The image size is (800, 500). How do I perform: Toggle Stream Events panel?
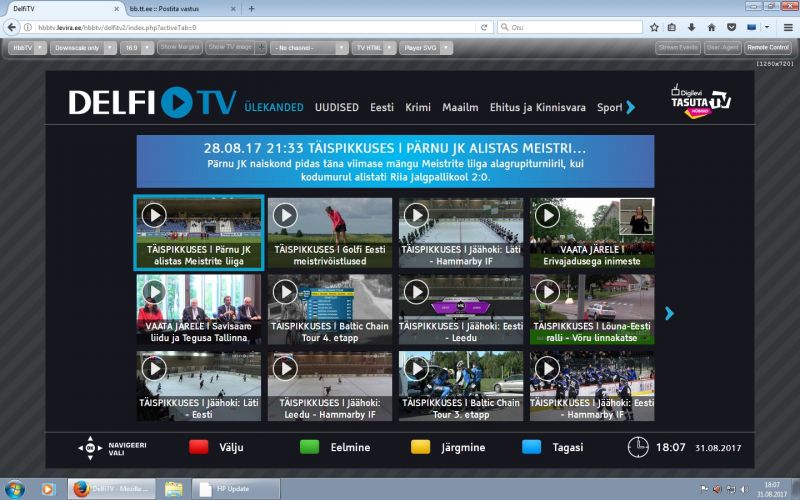pyautogui.click(x=678, y=47)
